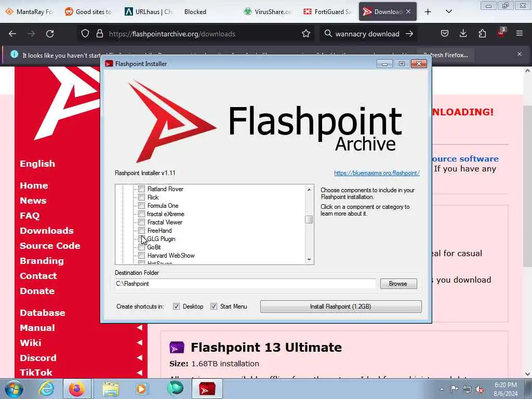Open the Source Code sidebar link
Screen dimensions: 532x399
click(x=50, y=246)
